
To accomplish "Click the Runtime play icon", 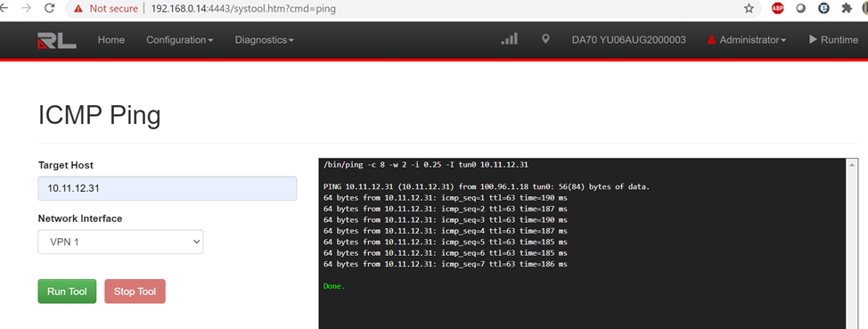I will coord(813,39).
